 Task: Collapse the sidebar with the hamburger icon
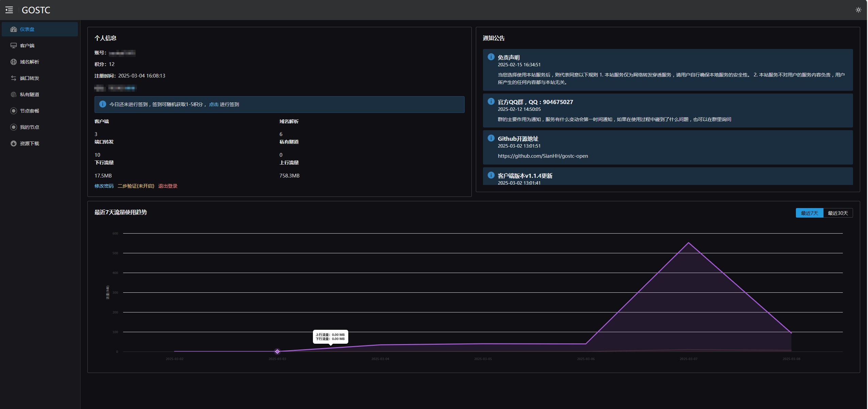tap(9, 10)
